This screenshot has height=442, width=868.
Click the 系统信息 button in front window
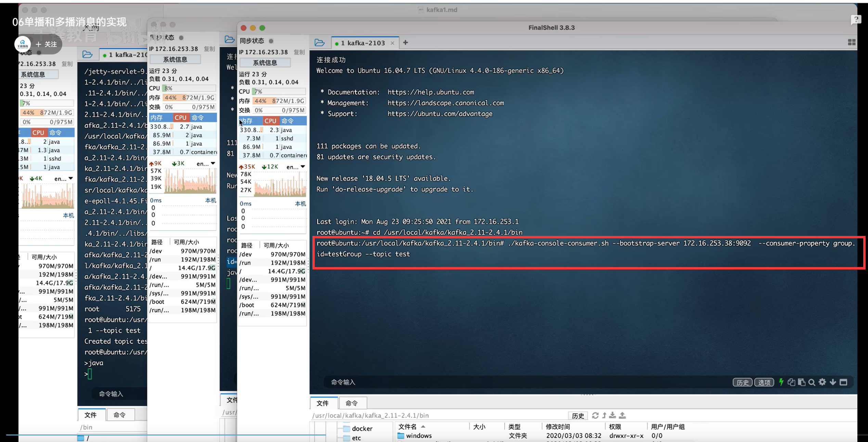click(265, 63)
